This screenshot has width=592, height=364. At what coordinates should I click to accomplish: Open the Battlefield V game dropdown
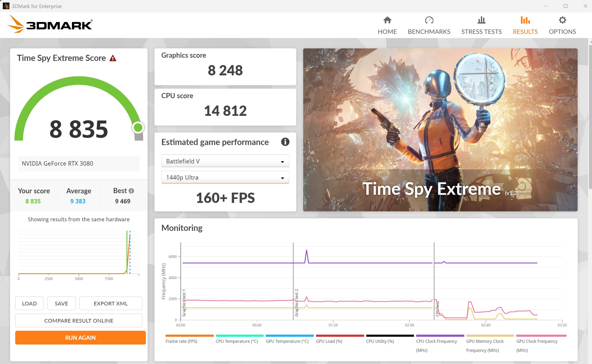[225, 161]
